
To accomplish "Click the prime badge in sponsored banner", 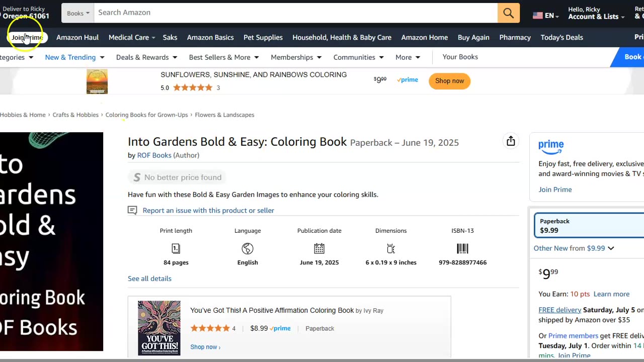I will coord(408,80).
